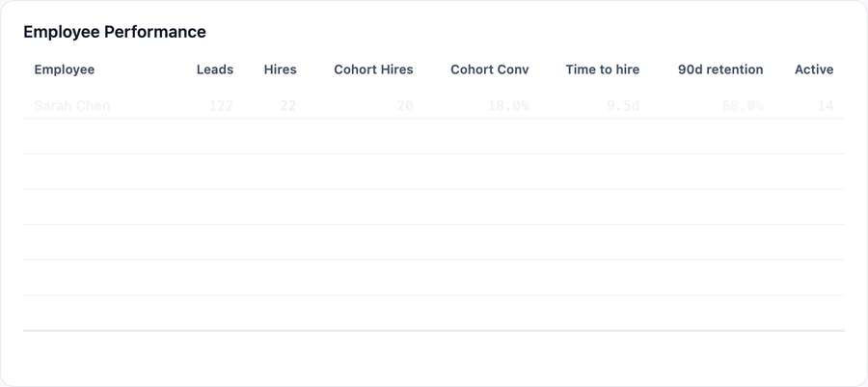Click Sarah Chen's hires count 22
The image size is (868, 387).
pos(287,106)
